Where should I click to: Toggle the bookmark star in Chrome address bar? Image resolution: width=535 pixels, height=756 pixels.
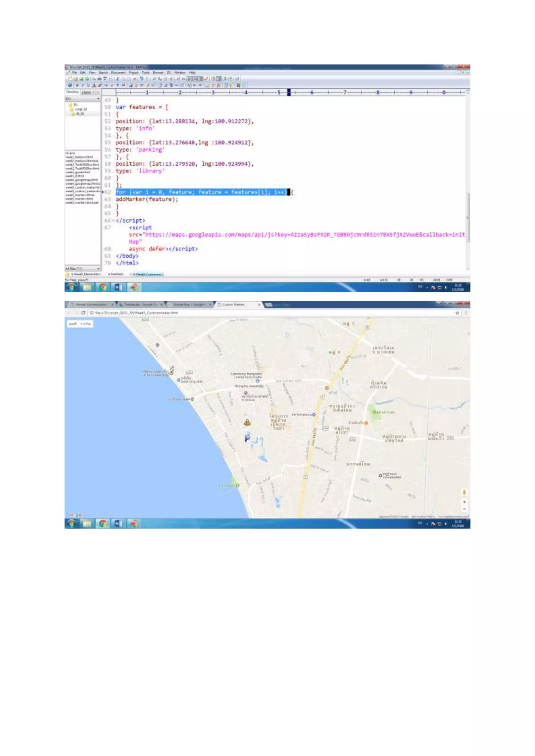pos(457,313)
